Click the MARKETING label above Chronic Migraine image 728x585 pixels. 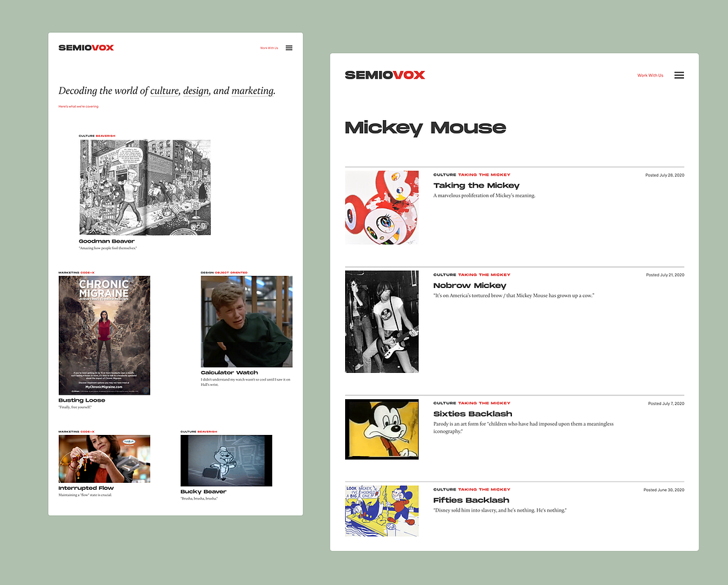click(69, 273)
